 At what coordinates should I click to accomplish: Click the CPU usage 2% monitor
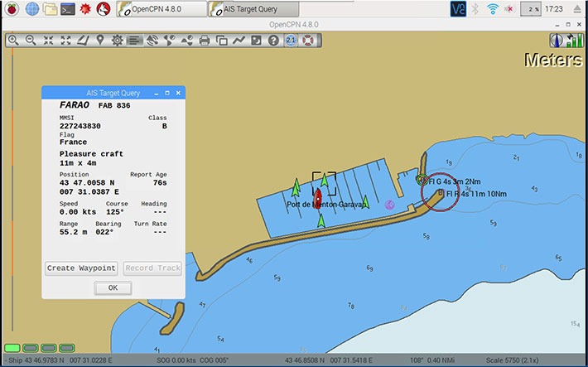(x=530, y=9)
